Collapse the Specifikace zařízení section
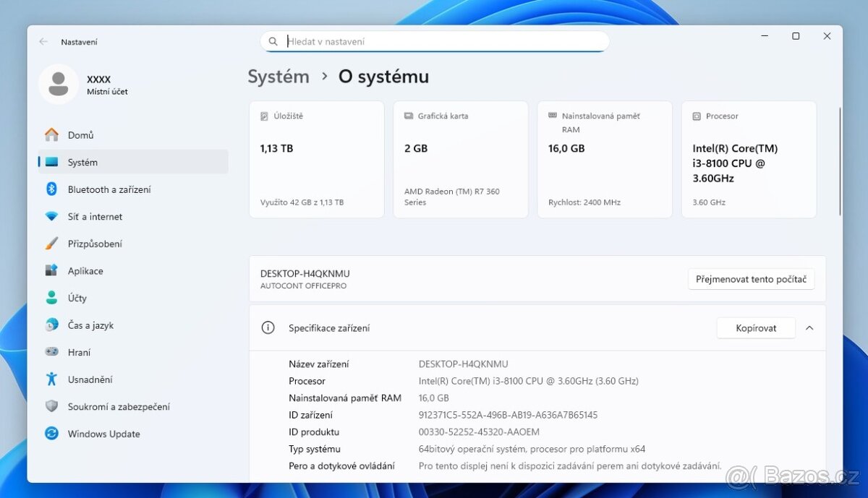 [809, 327]
